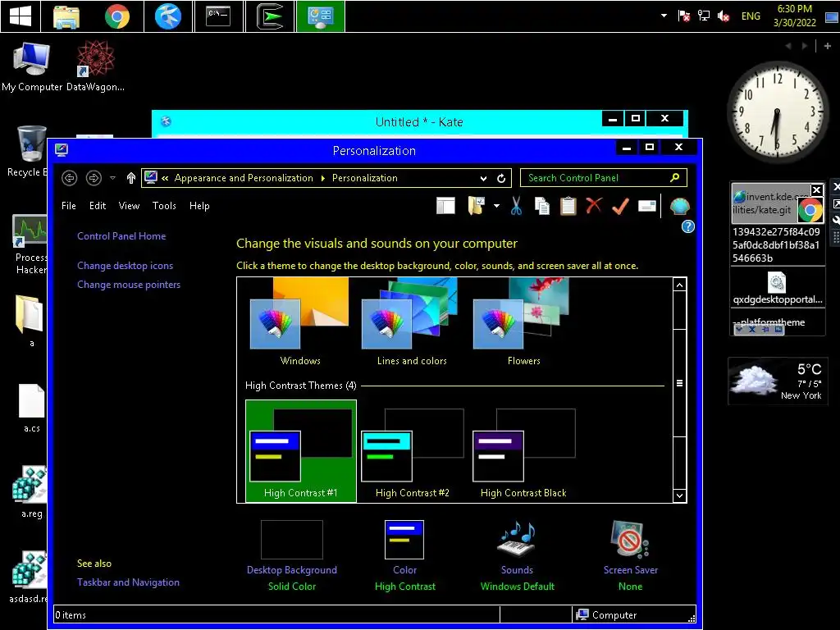Click the orange checkmark Properties icon
The height and width of the screenshot is (630, 840).
(x=620, y=206)
